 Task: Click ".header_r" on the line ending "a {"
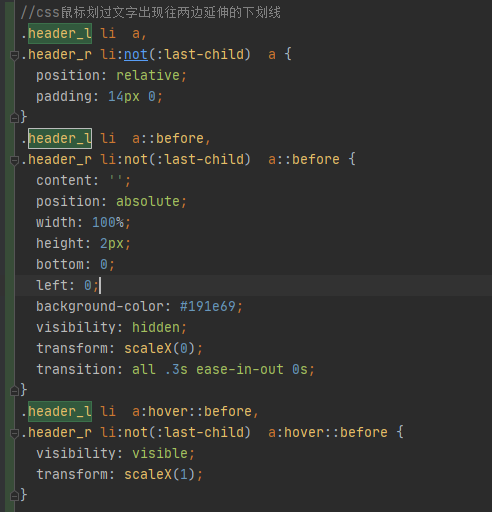point(56,54)
